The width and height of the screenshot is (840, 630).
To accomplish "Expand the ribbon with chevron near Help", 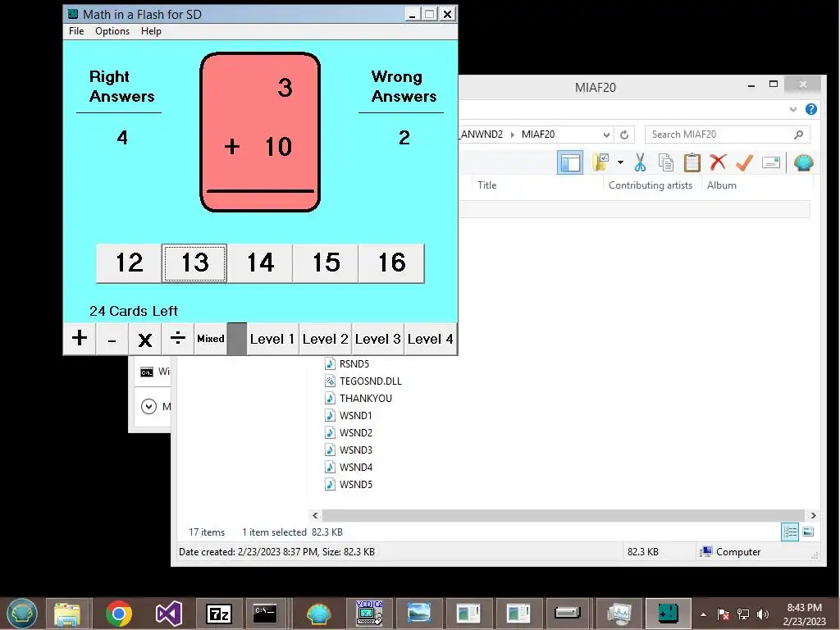I will [x=793, y=110].
